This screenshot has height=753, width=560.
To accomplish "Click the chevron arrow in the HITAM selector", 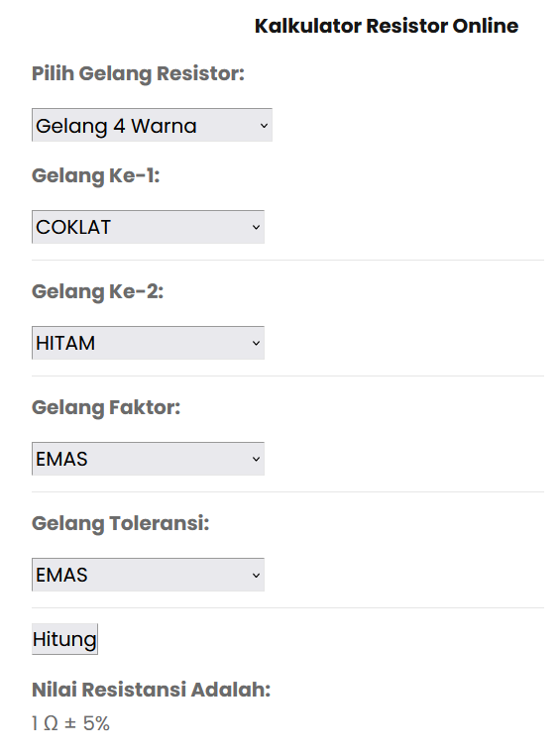I will pyautogui.click(x=256, y=343).
